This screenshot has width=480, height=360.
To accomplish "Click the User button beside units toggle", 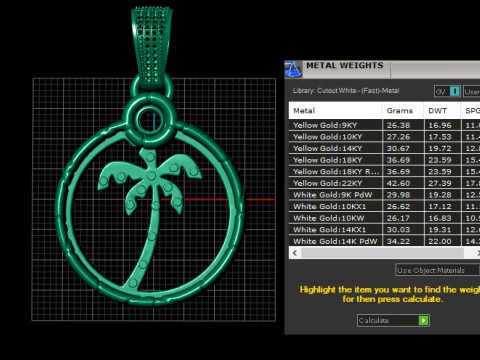I will (x=472, y=92).
